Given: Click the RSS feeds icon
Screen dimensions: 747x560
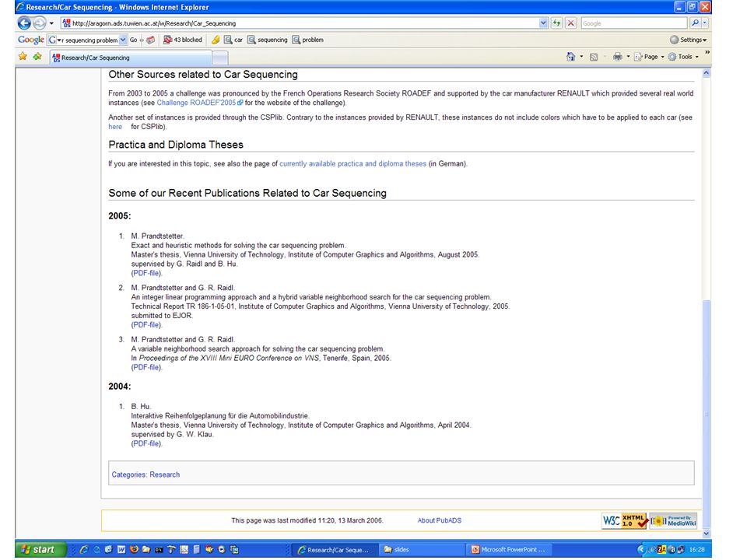Looking at the screenshot, I should (594, 57).
